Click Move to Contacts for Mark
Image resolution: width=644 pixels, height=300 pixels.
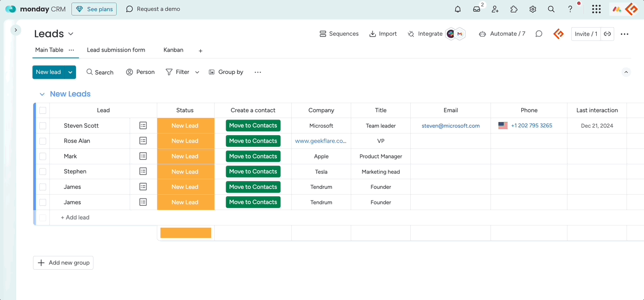[x=253, y=156]
